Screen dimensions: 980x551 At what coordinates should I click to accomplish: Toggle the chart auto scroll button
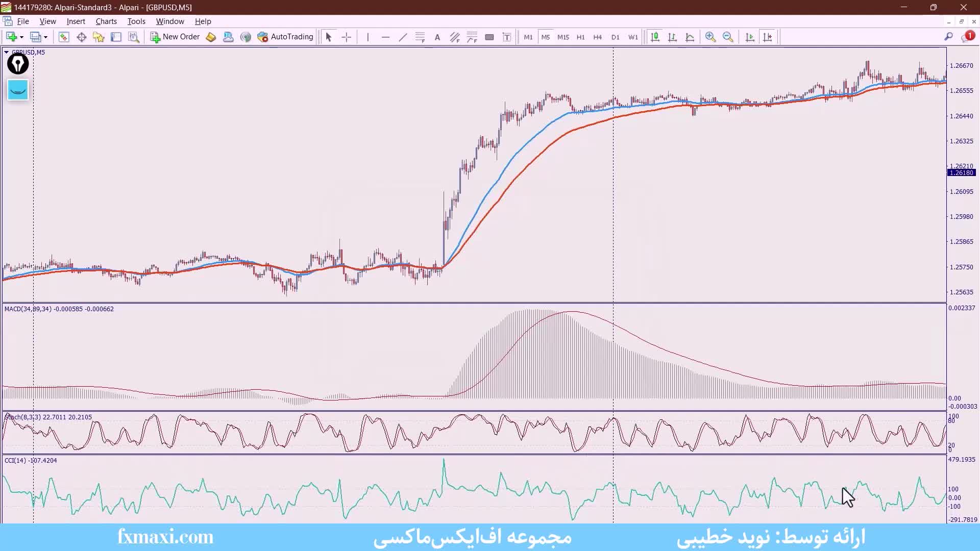click(x=750, y=37)
